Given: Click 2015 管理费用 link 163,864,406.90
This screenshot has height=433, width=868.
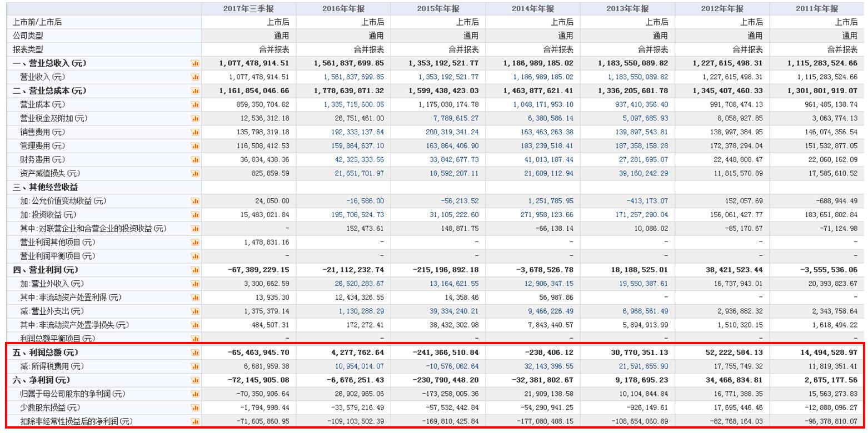Looking at the screenshot, I should pos(452,146).
